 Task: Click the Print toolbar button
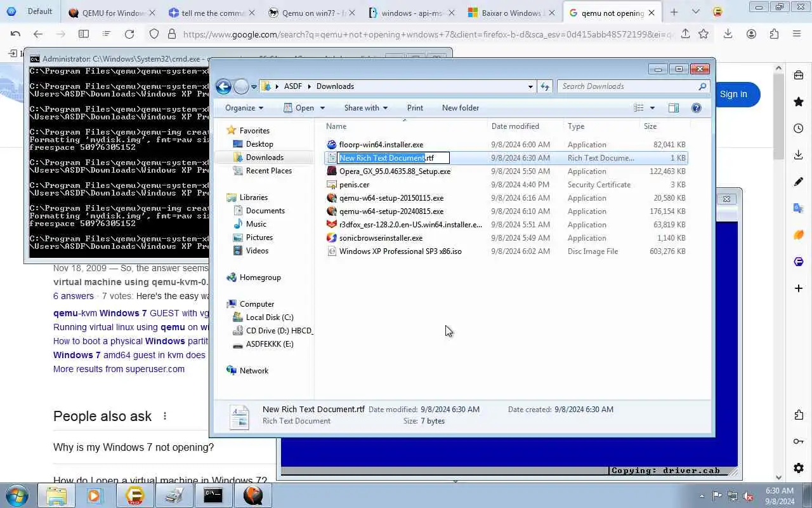[415, 108]
